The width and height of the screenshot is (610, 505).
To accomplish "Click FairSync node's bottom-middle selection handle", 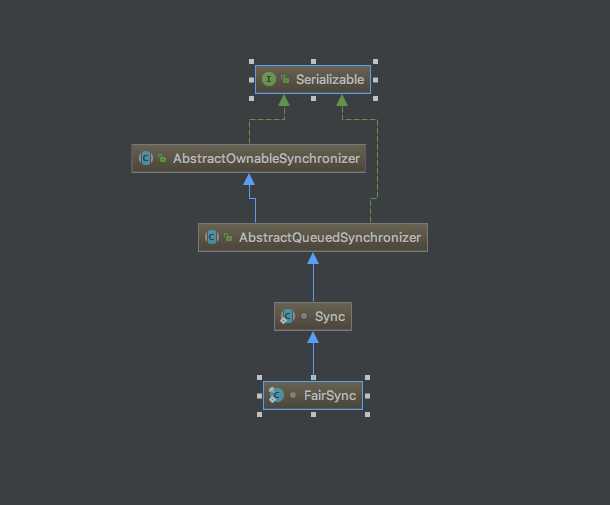I will (x=314, y=414).
